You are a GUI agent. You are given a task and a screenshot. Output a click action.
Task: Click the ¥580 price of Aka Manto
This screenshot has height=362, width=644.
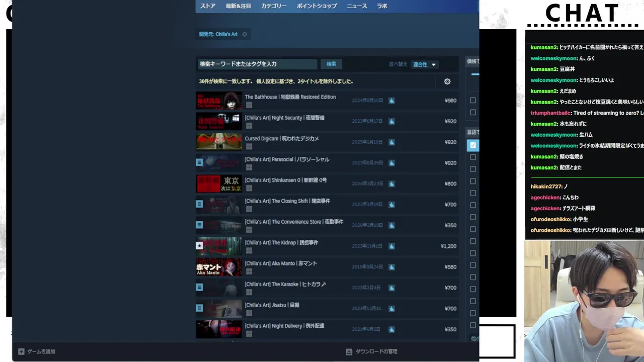(450, 267)
